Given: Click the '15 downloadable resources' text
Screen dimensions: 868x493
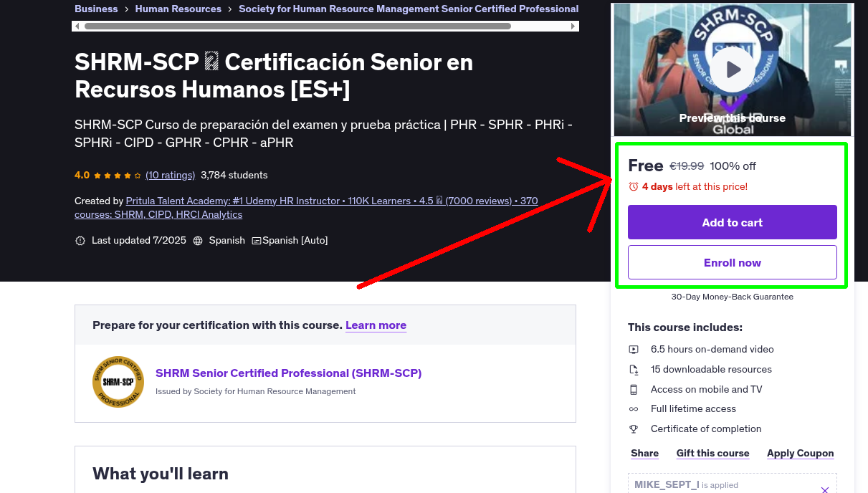Looking at the screenshot, I should click(x=711, y=370).
